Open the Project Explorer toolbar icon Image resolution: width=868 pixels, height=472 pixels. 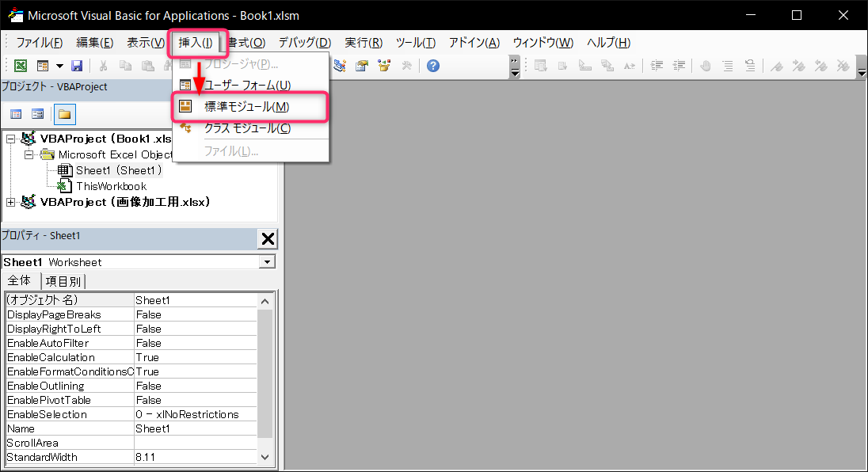pos(340,66)
